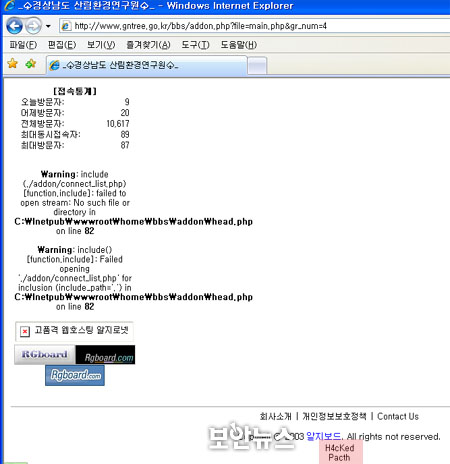Click the broken image 고품격 웹호스팅 알지로넷
Viewport: 450px width, 464px height.
pos(74,331)
